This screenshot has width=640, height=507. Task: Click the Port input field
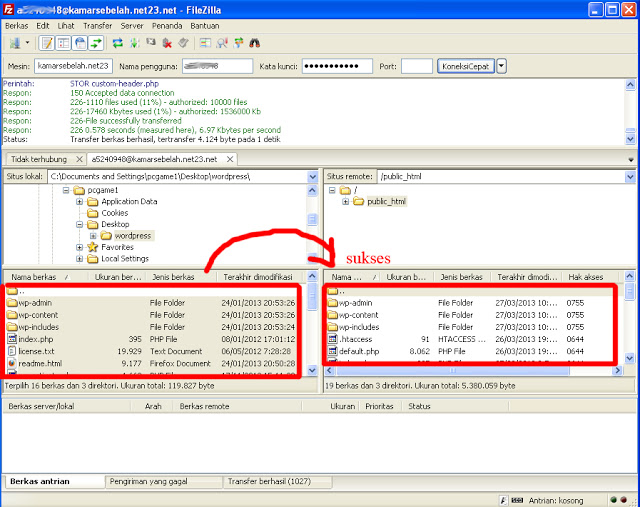point(417,66)
